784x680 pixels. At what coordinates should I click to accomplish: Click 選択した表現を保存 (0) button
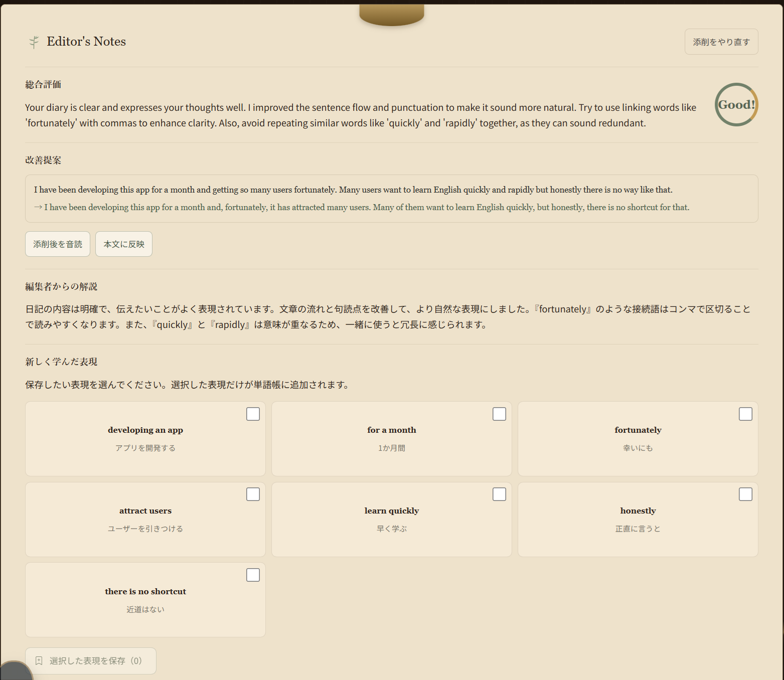tap(91, 661)
